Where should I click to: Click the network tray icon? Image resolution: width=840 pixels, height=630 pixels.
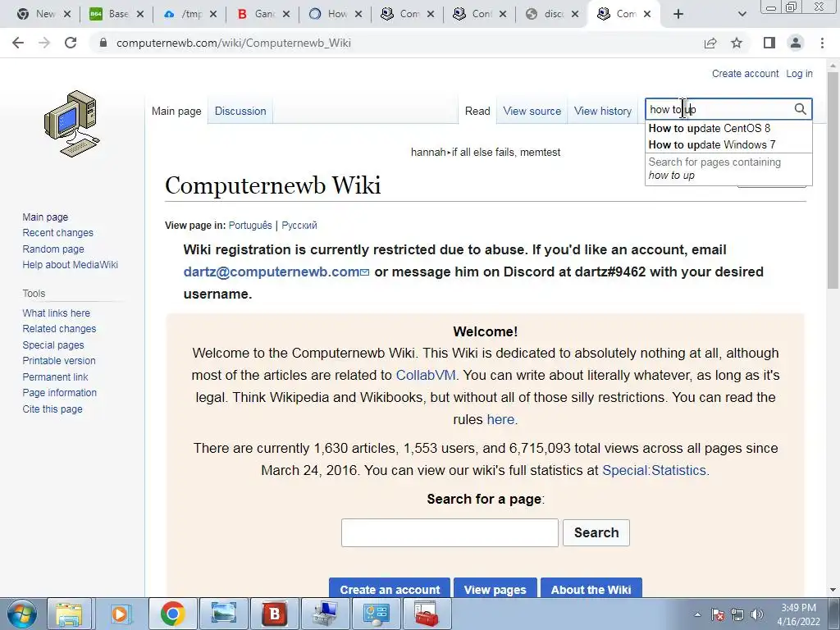point(737,615)
